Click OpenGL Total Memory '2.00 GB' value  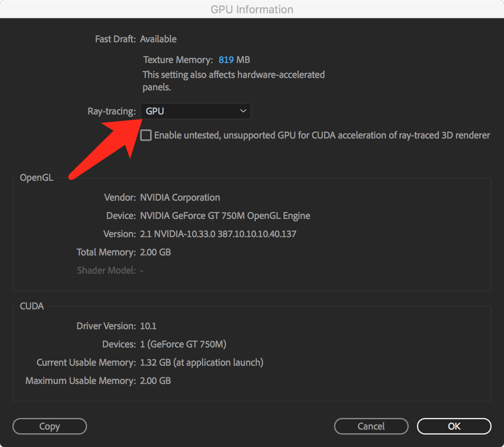155,252
